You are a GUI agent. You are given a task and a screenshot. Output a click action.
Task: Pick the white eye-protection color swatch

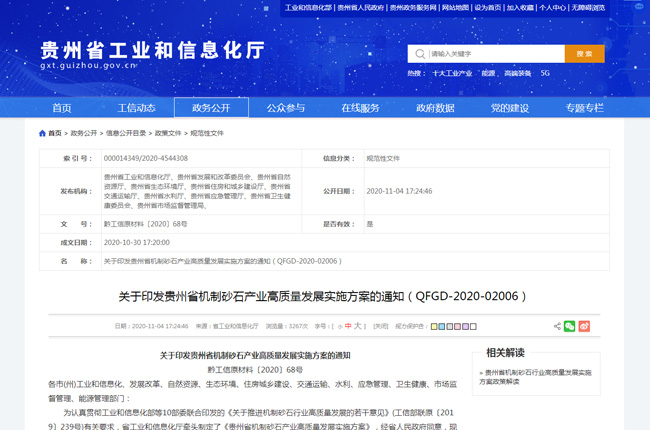pyautogui.click(x=474, y=326)
